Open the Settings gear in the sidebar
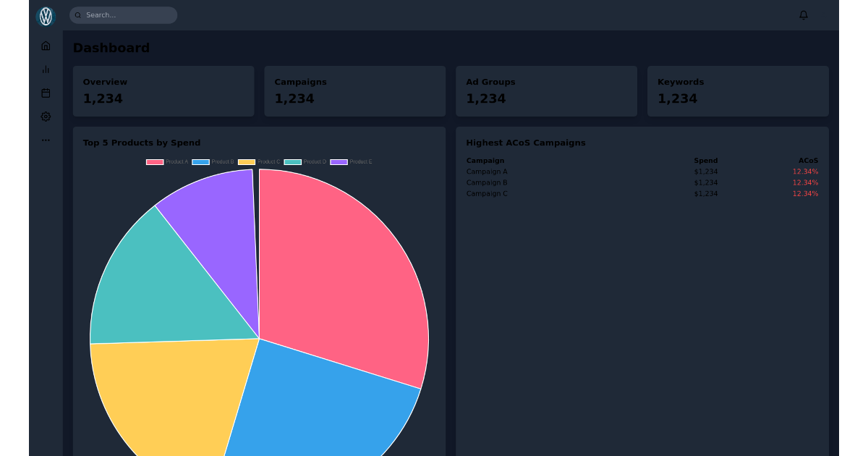The height and width of the screenshot is (456, 868). [x=46, y=117]
